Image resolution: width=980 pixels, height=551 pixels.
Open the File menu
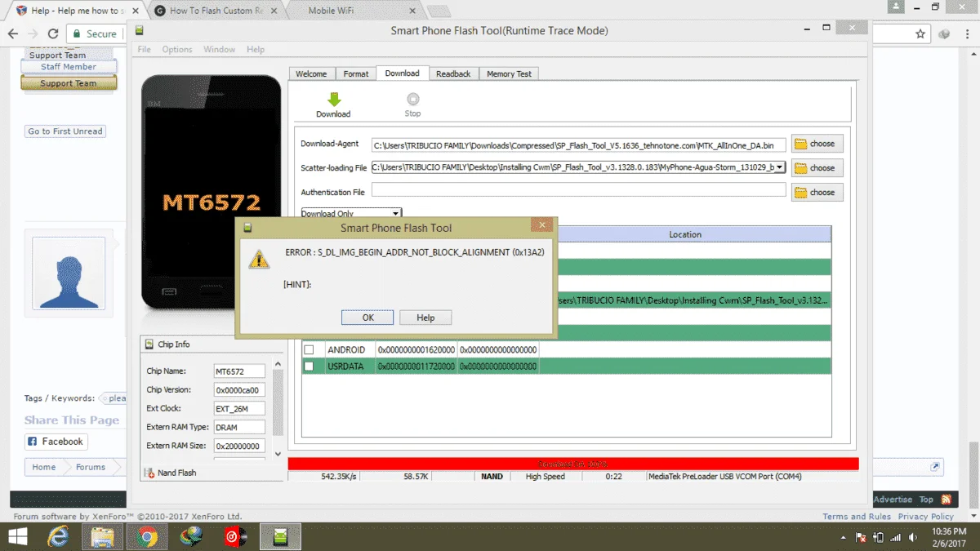click(x=145, y=50)
